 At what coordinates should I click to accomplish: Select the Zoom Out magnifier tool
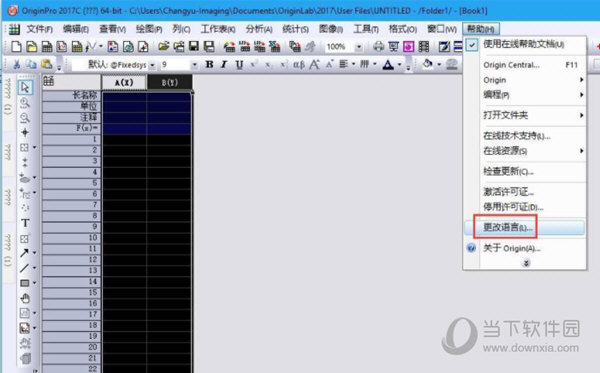click(x=25, y=117)
